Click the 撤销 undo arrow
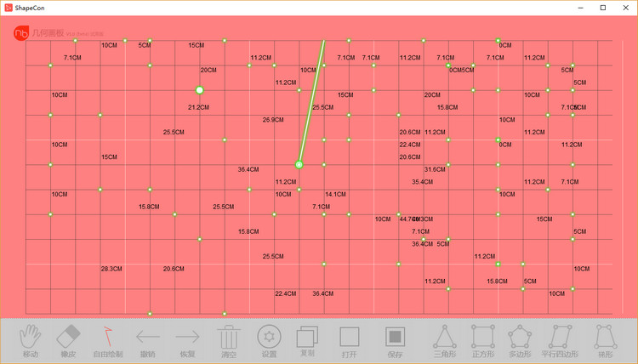The width and height of the screenshot is (638, 364). tap(148, 343)
